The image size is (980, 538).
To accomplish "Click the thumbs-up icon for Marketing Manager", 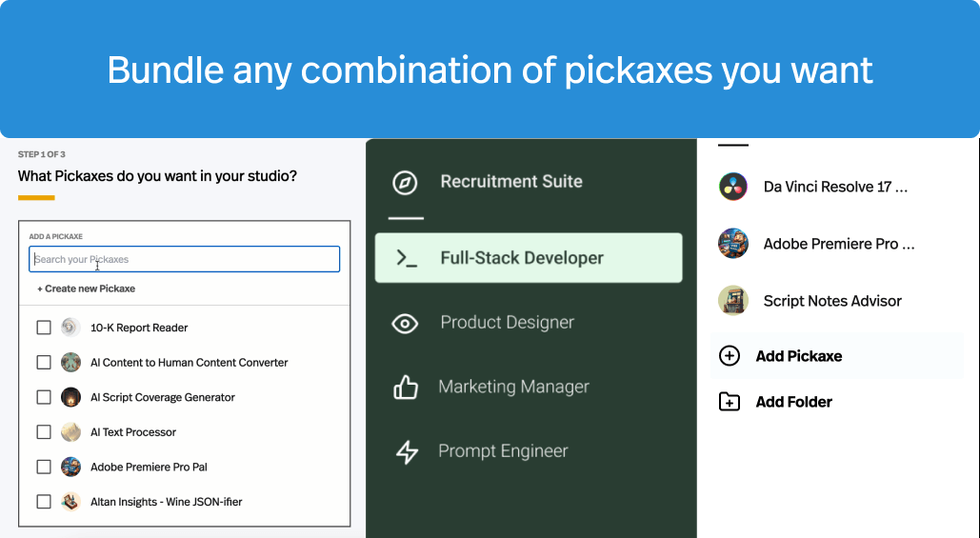I will tap(406, 388).
